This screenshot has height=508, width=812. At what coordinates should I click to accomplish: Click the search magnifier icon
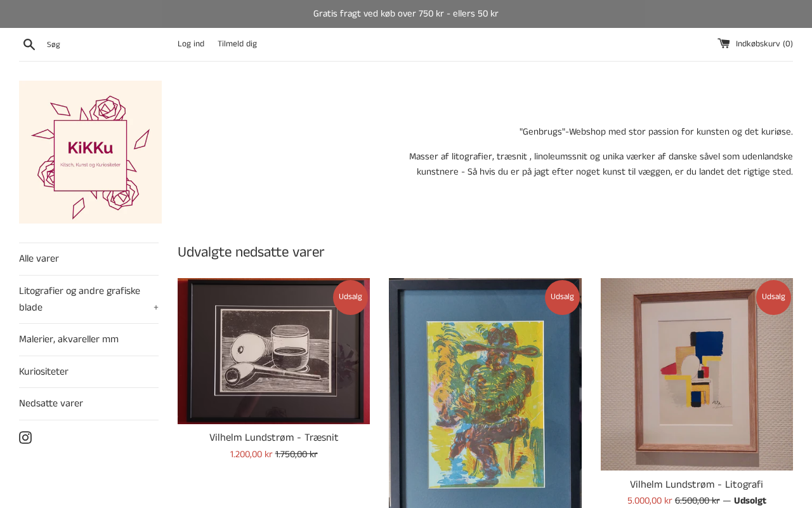tap(29, 44)
